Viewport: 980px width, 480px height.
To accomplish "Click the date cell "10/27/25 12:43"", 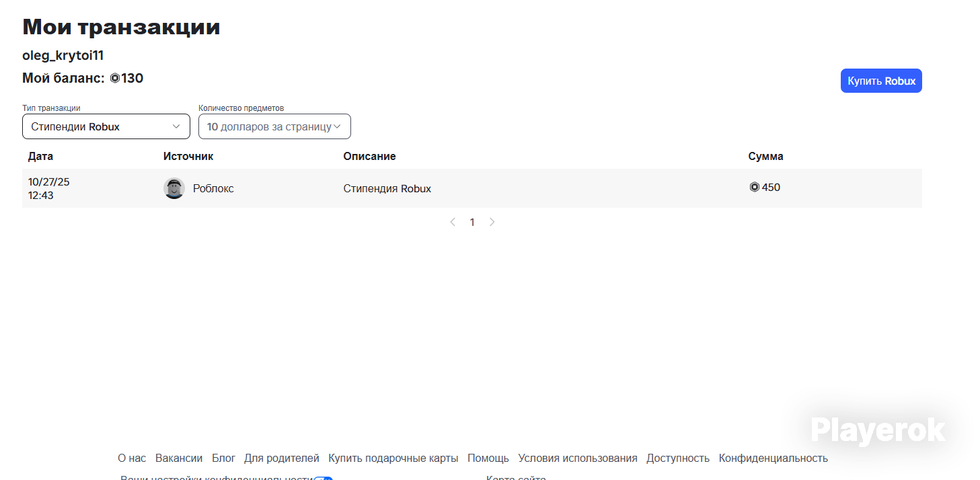I will pos(49,188).
